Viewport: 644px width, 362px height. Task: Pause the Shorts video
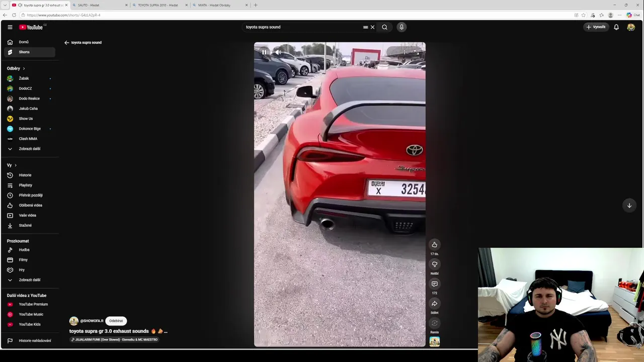coord(264,52)
